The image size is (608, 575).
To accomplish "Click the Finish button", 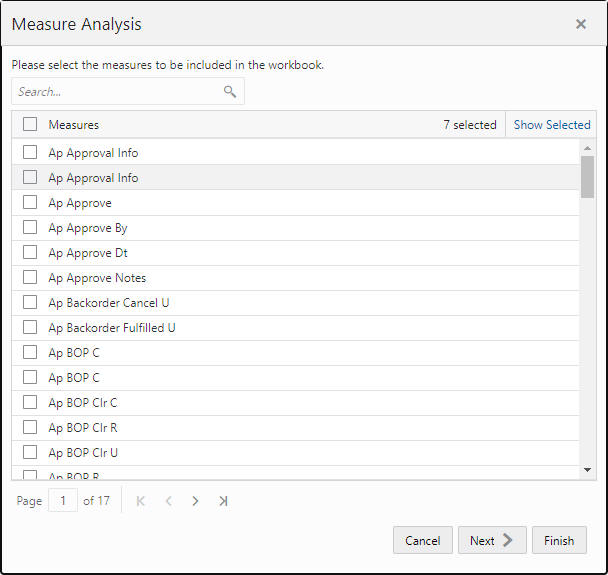I will coord(559,540).
